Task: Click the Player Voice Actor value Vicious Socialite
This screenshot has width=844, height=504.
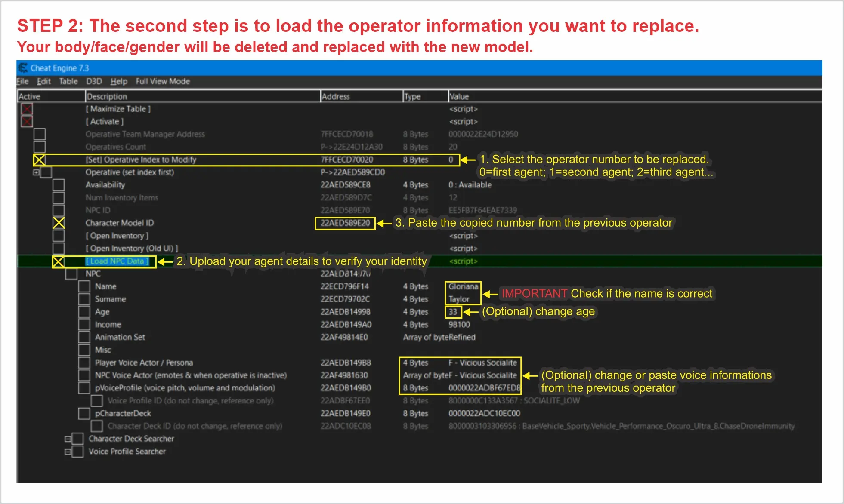Action: pyautogui.click(x=482, y=363)
